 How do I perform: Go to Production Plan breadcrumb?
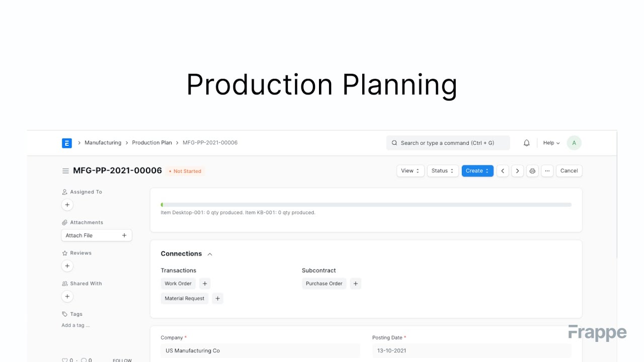[152, 143]
